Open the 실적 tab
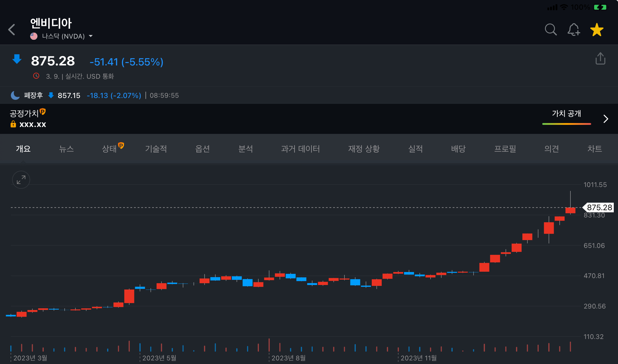Viewport: 618px width, 364px height. [x=416, y=149]
